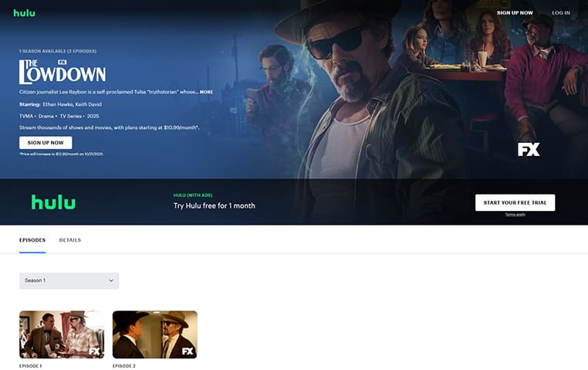The height and width of the screenshot is (370, 588).
Task: Click The Lowdown title logo
Action: pyautogui.click(x=63, y=72)
